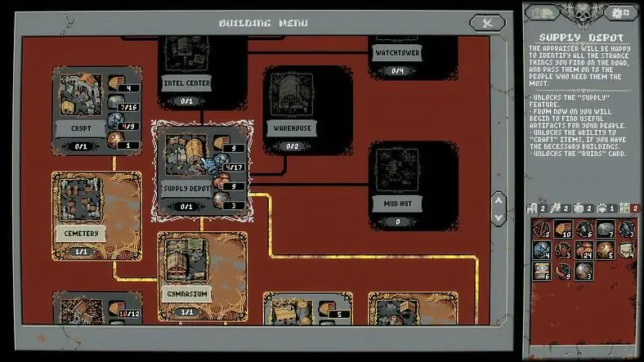
Task: Click the Supply Depot name label
Action: [x=186, y=189]
